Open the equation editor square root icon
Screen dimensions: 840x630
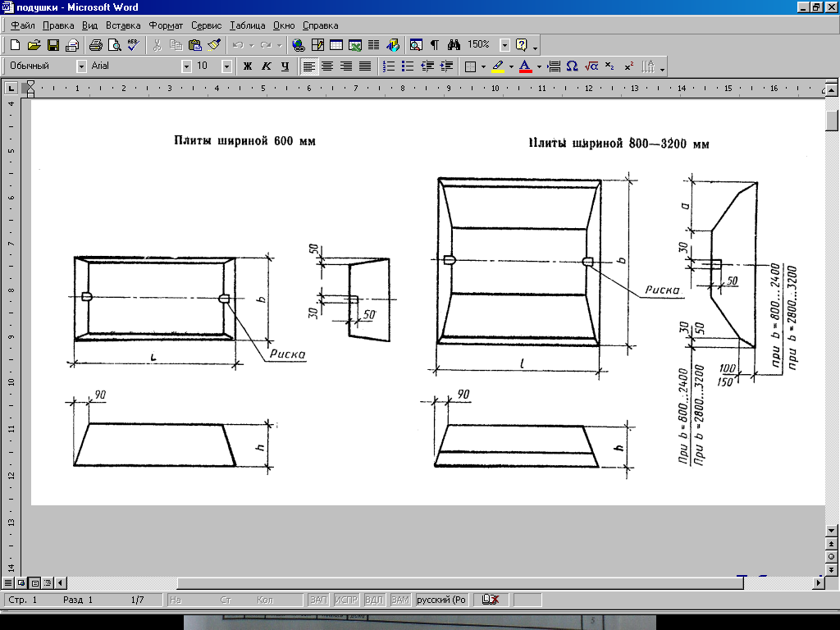[x=591, y=66]
